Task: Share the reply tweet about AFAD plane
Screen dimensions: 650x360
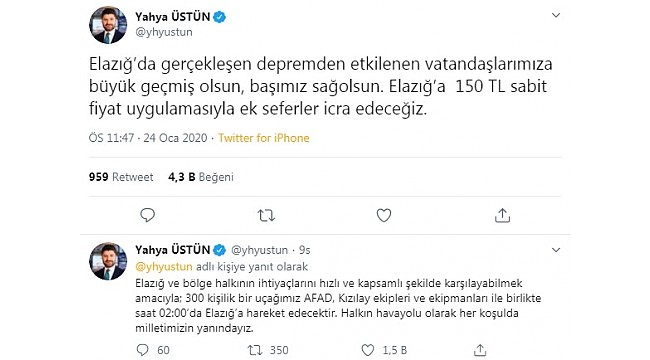Action: pyautogui.click(x=480, y=350)
